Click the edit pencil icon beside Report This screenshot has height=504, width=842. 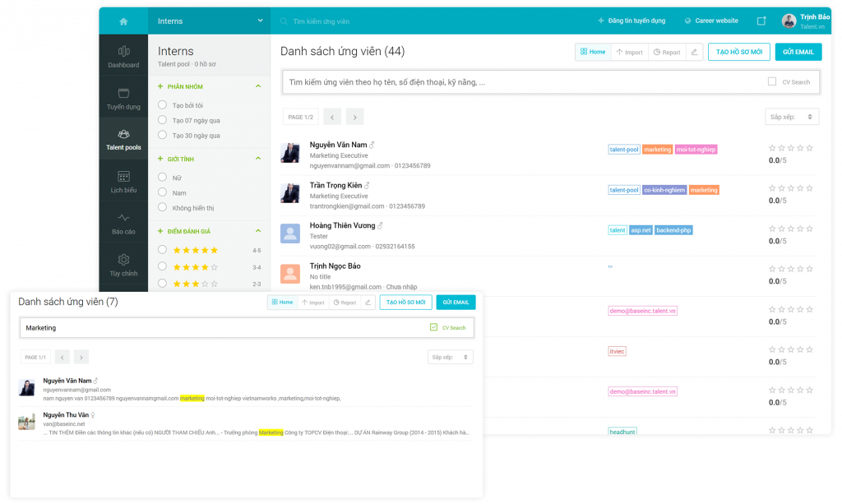point(694,52)
